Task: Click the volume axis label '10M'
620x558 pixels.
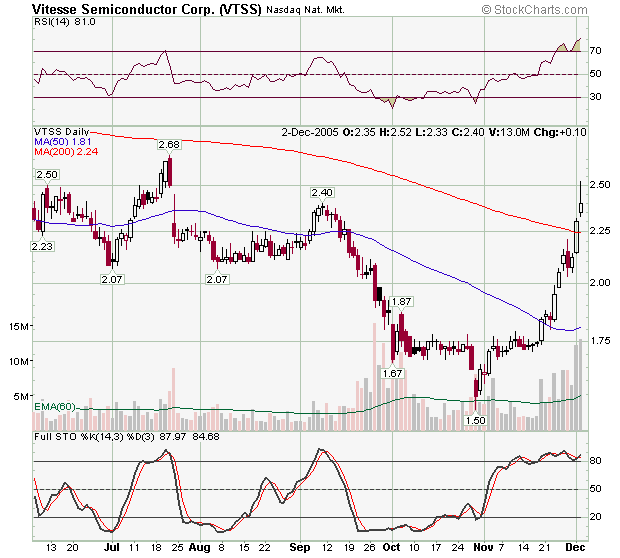Action: (x=19, y=361)
